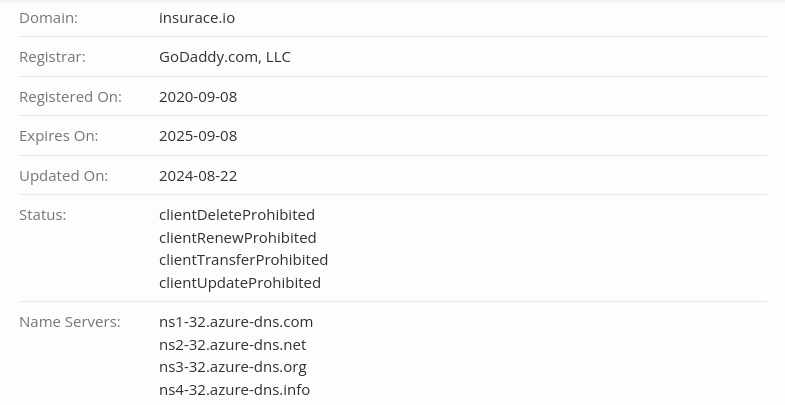Select name server ns3-32.azure-dns.org

coord(232,367)
